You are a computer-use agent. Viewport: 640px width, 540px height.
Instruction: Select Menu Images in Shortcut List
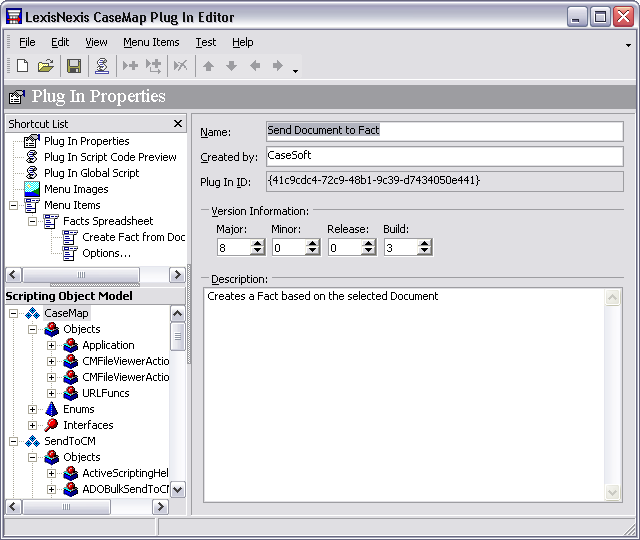pyautogui.click(x=76, y=189)
